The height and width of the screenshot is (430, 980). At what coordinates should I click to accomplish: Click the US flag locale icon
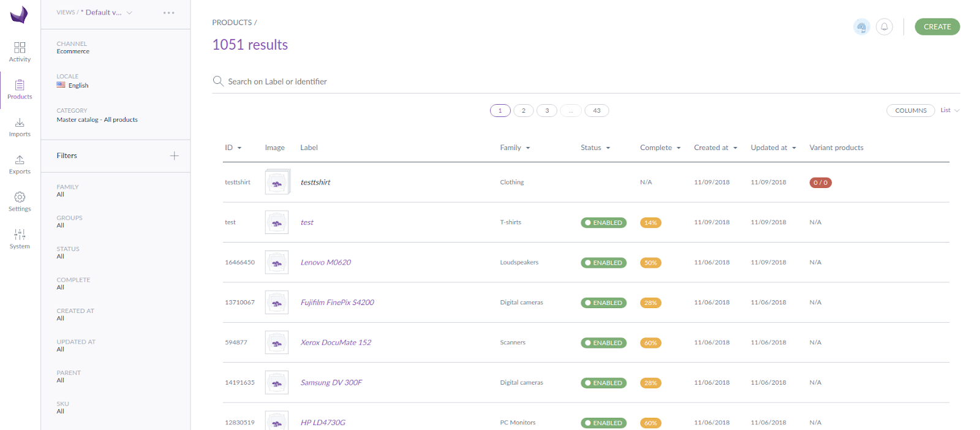click(x=61, y=85)
